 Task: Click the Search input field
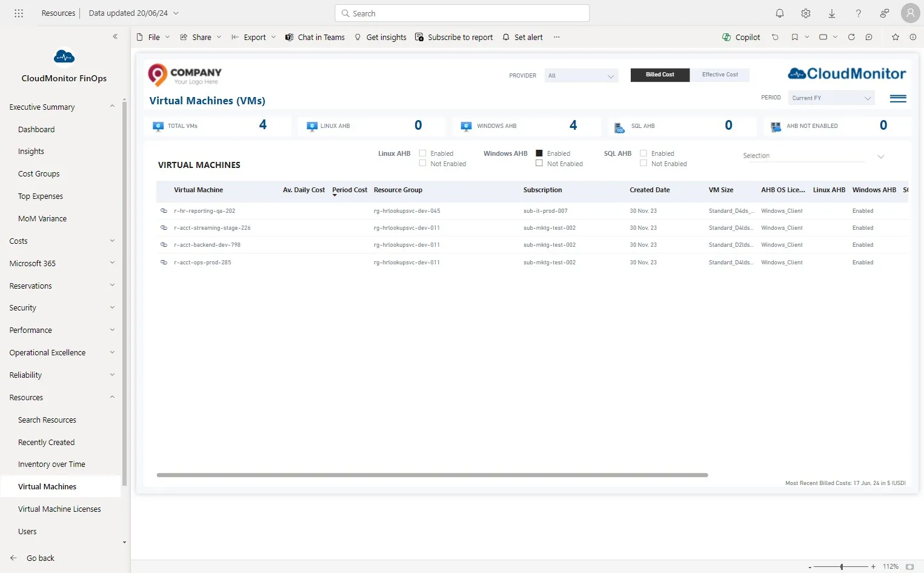462,13
